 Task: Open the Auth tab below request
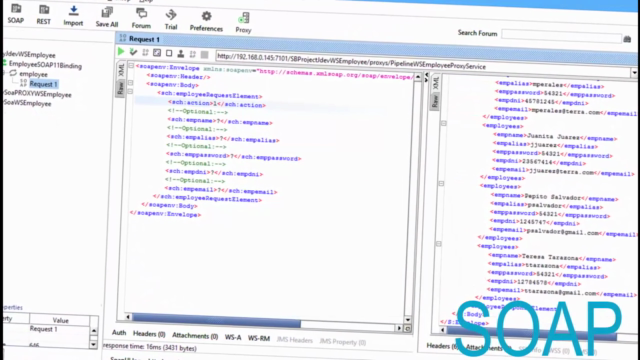119,333
